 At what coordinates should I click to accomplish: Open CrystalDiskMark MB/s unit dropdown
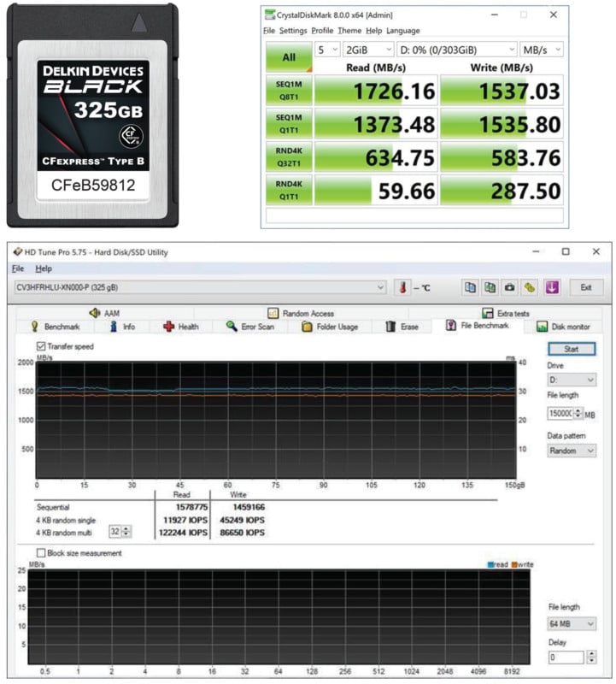541,50
